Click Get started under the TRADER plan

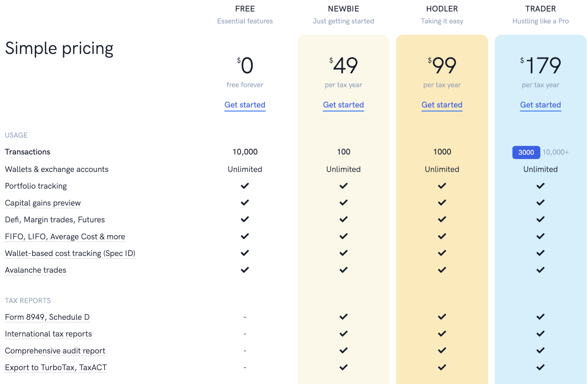[x=540, y=105]
